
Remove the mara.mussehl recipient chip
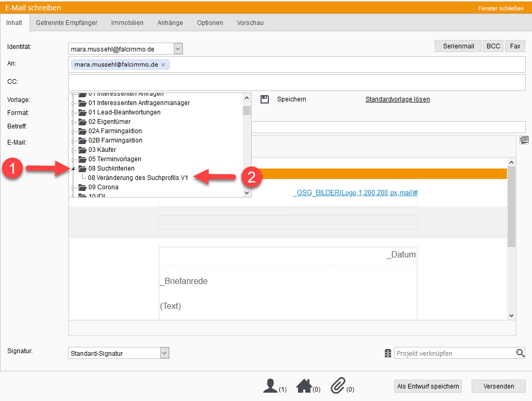(x=163, y=65)
